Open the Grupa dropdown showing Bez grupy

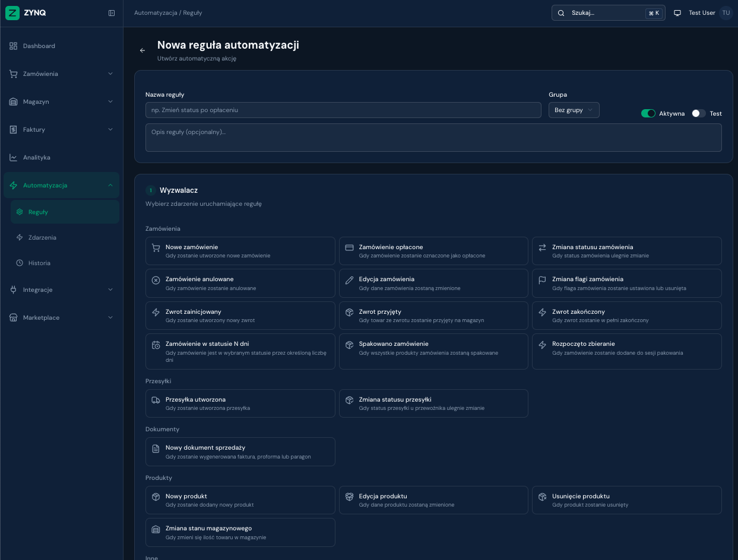point(574,110)
